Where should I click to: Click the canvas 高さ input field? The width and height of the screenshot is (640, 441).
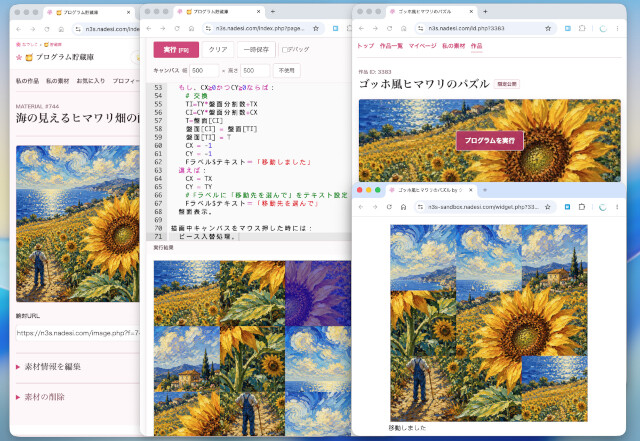tap(255, 70)
